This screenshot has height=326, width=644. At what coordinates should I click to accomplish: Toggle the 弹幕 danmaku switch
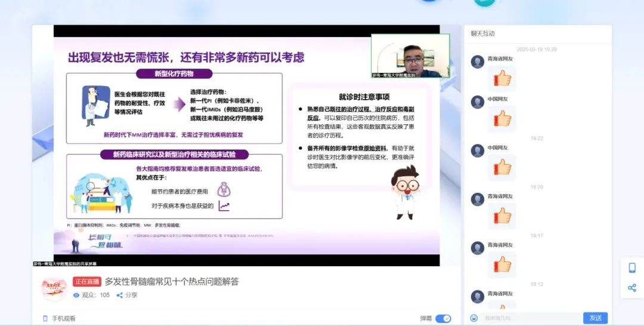click(442, 319)
